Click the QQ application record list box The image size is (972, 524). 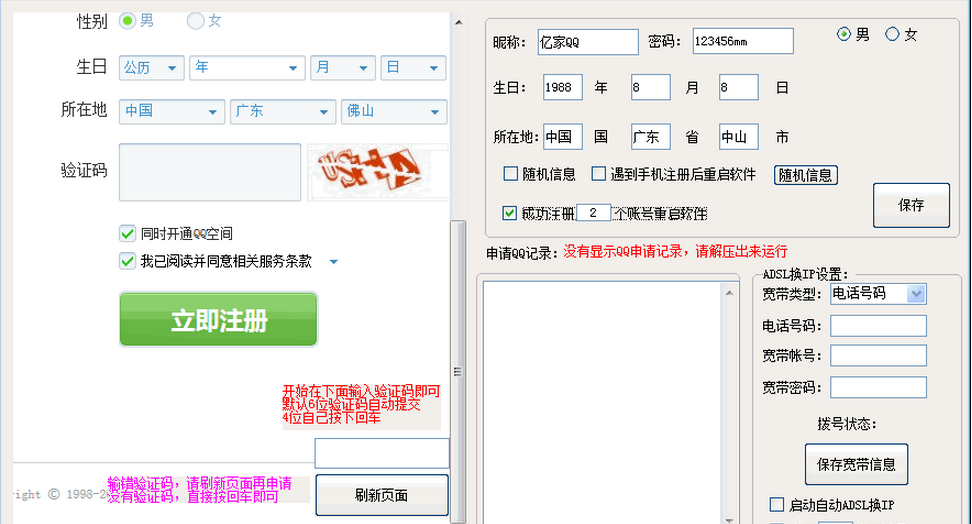coord(602,402)
